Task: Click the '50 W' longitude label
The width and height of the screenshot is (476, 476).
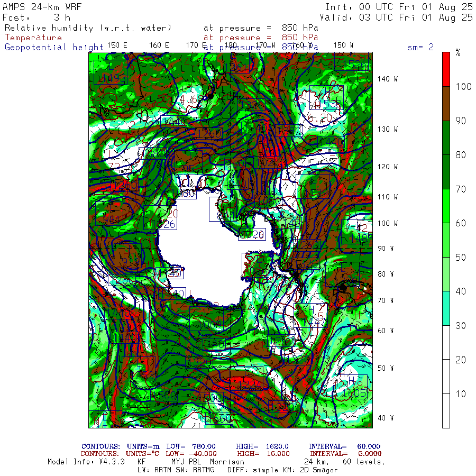Action: click(386, 368)
